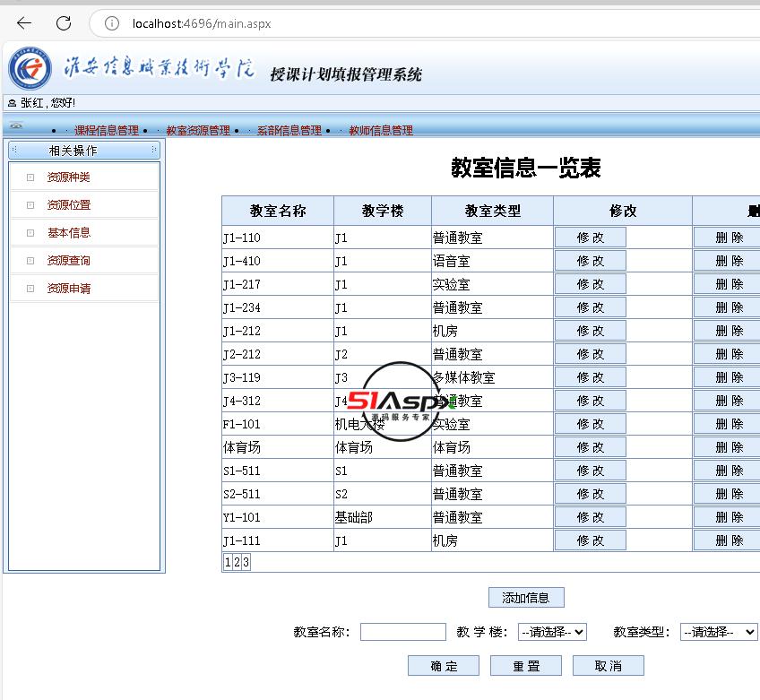Click the site info icon in address bar
Image resolution: width=760 pixels, height=700 pixels.
point(112,23)
